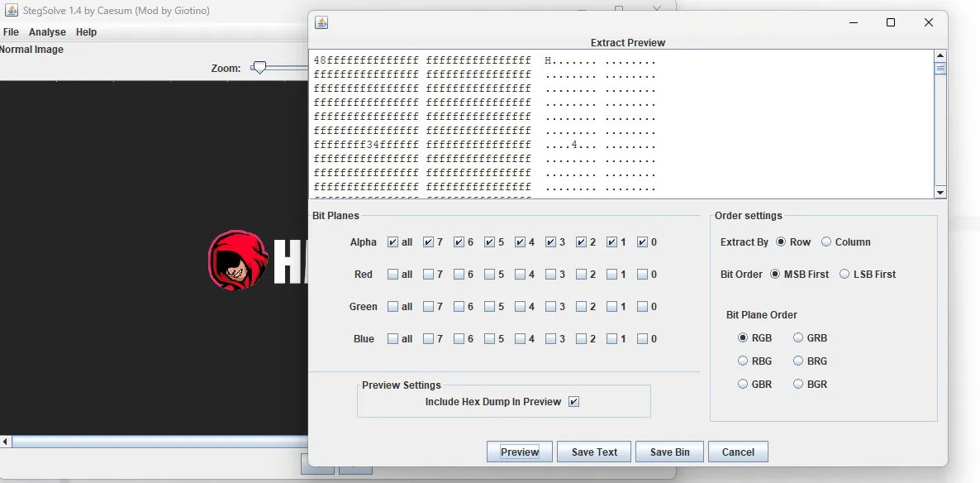The image size is (980, 483).
Task: Click the Java icon in Extract dialog title bar
Action: [x=322, y=22]
